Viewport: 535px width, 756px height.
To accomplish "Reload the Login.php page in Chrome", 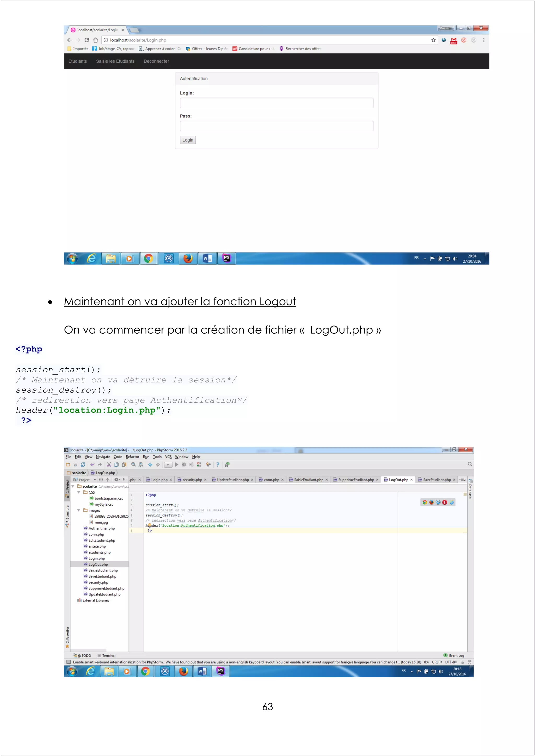I will click(x=87, y=40).
